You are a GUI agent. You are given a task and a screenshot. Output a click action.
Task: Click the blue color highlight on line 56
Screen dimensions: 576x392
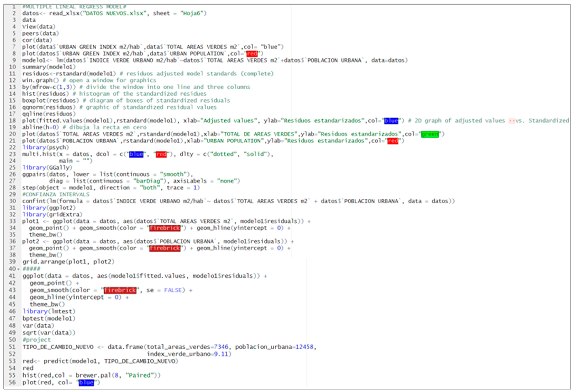click(86, 382)
